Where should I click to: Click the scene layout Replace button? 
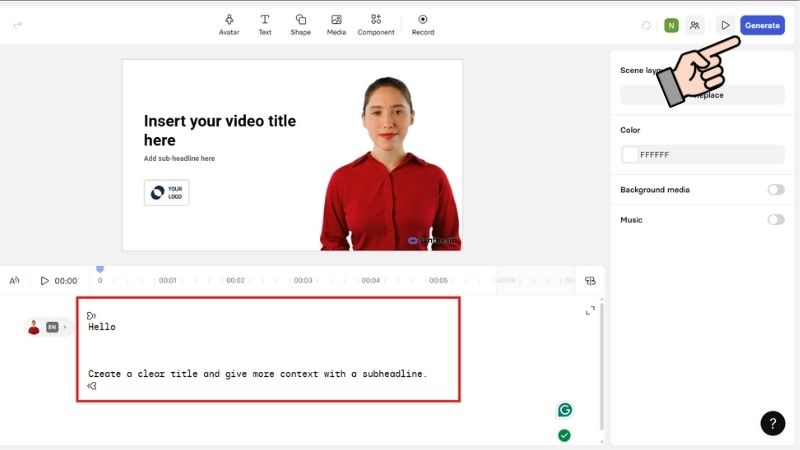(x=703, y=95)
